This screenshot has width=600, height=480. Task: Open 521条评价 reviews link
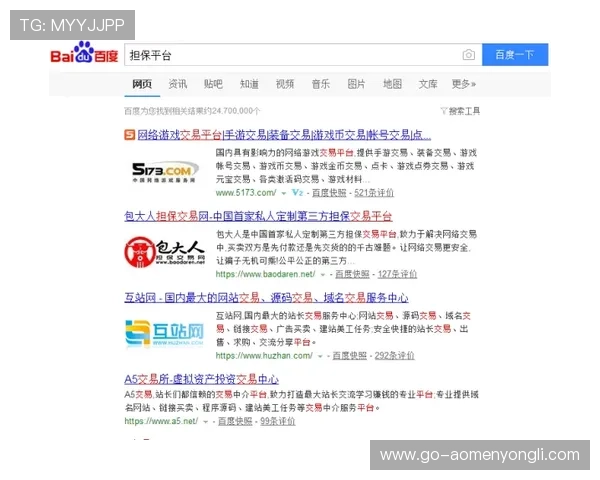374,193
